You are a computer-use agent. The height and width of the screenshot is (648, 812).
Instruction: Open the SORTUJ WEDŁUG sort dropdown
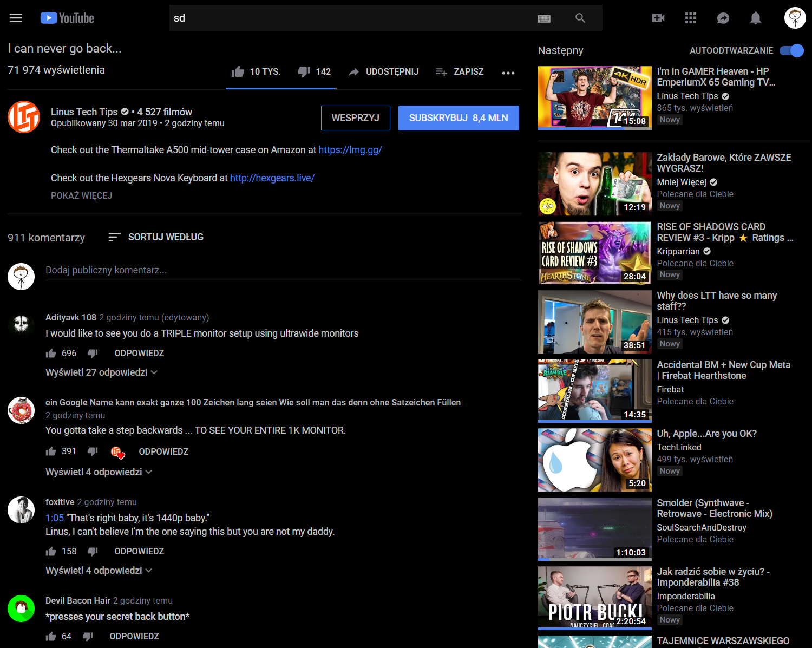tap(156, 237)
